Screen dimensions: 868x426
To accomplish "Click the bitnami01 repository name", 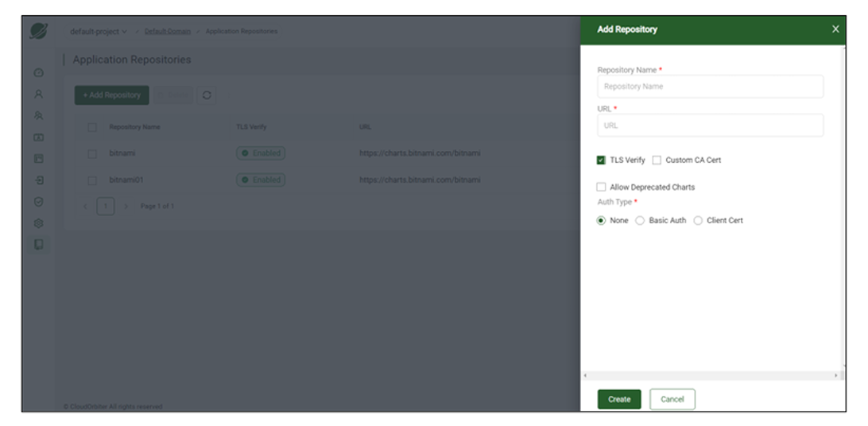I will coord(126,180).
